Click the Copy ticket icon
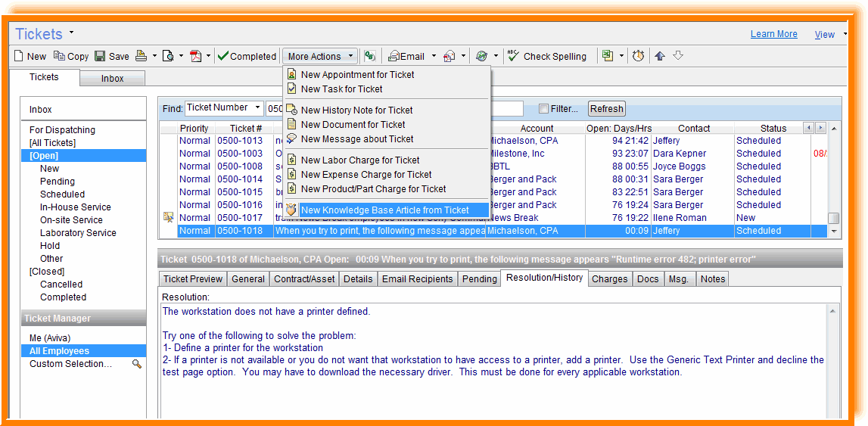The height and width of the screenshot is (426, 868). point(59,56)
